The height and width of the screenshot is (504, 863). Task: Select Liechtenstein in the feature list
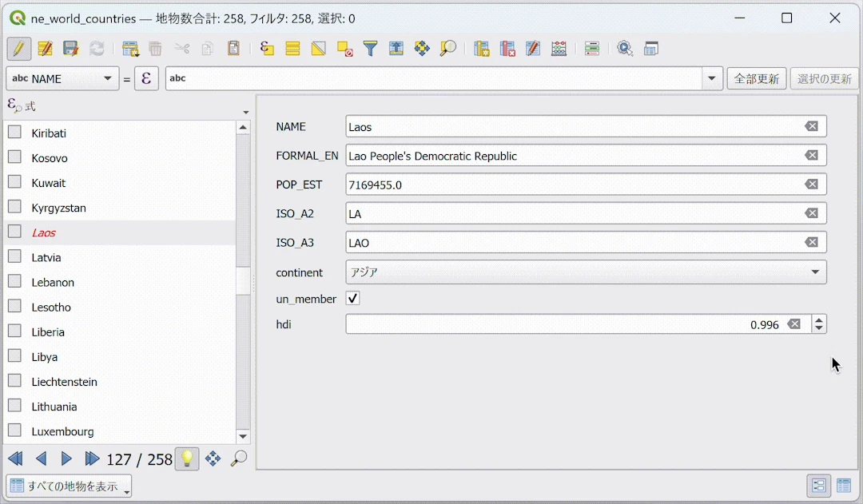65,382
